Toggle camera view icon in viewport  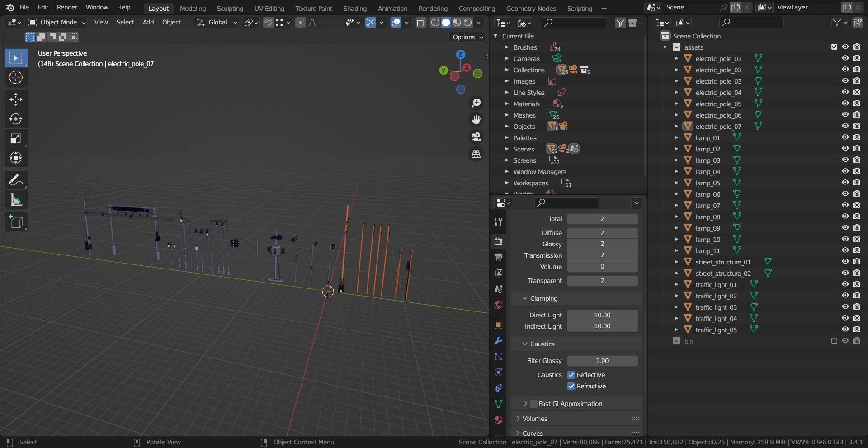pyautogui.click(x=476, y=137)
